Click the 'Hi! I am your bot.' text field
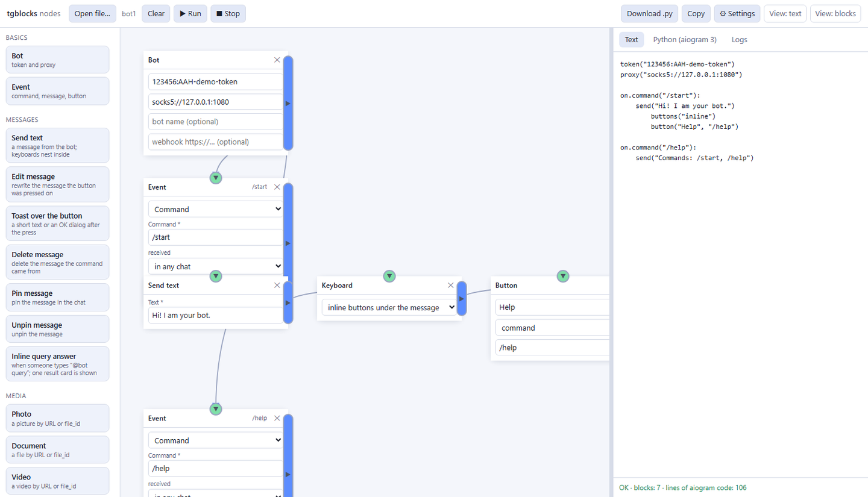868x497 pixels. [216, 315]
